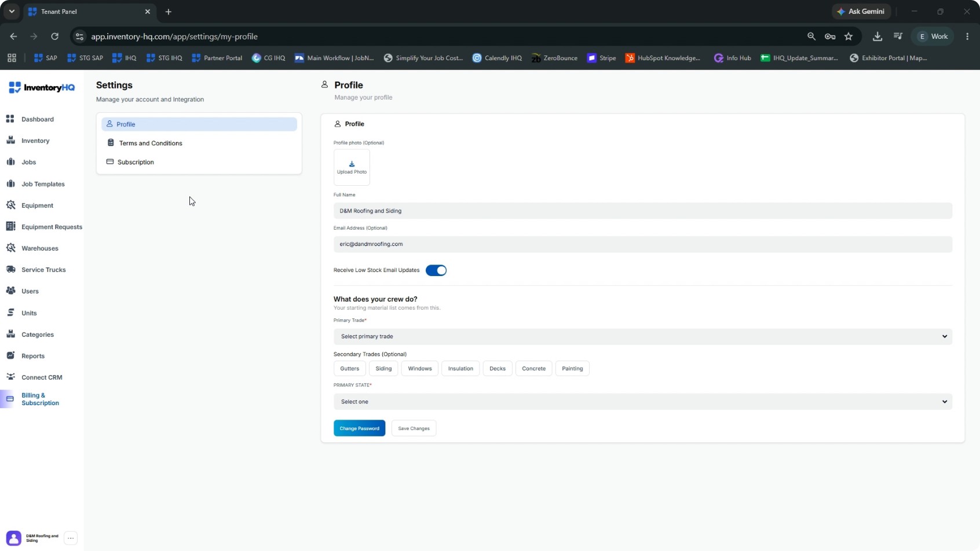The height and width of the screenshot is (551, 980).
Task: Open site information icon in address bar
Action: click(80, 36)
